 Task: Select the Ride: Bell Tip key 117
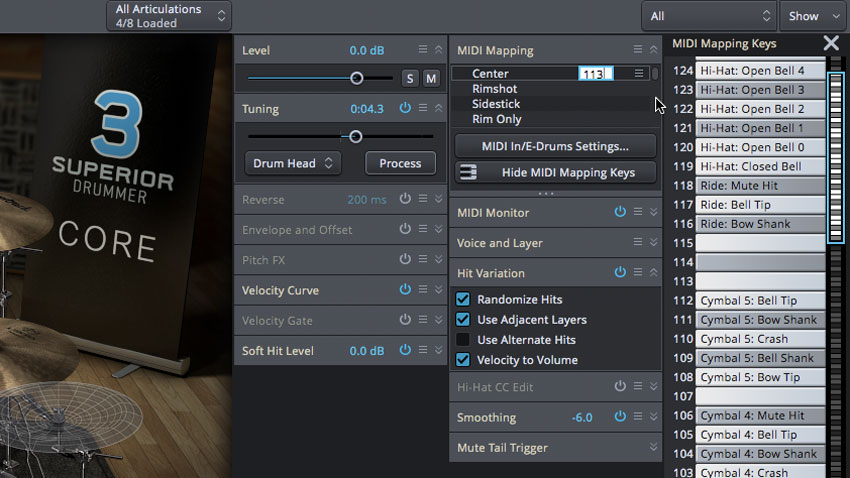tap(761, 204)
